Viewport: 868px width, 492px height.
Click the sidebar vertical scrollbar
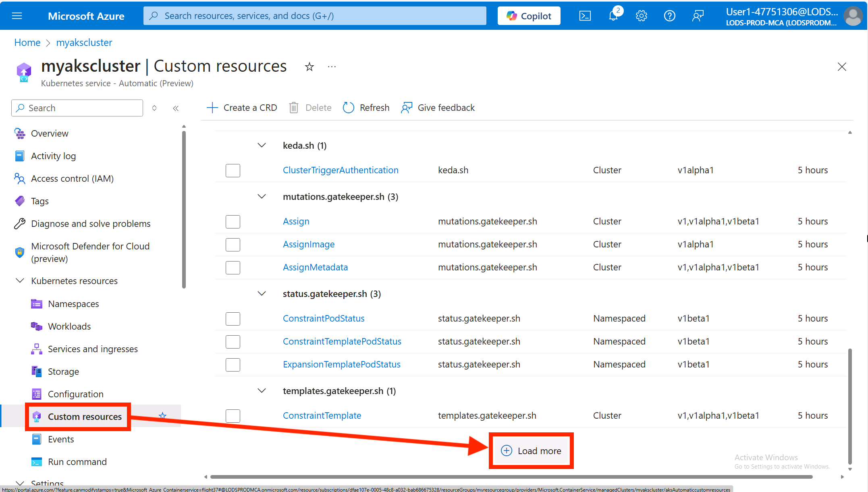click(x=184, y=210)
